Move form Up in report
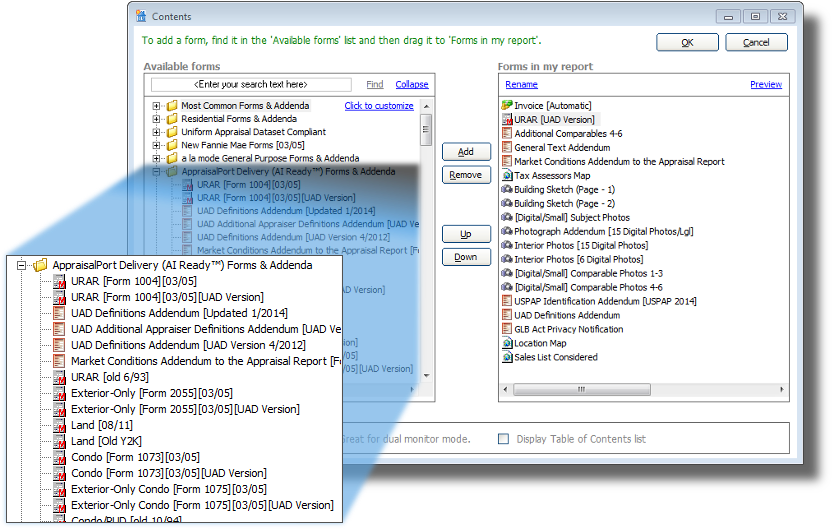Image resolution: width=832 pixels, height=529 pixels. point(466,234)
